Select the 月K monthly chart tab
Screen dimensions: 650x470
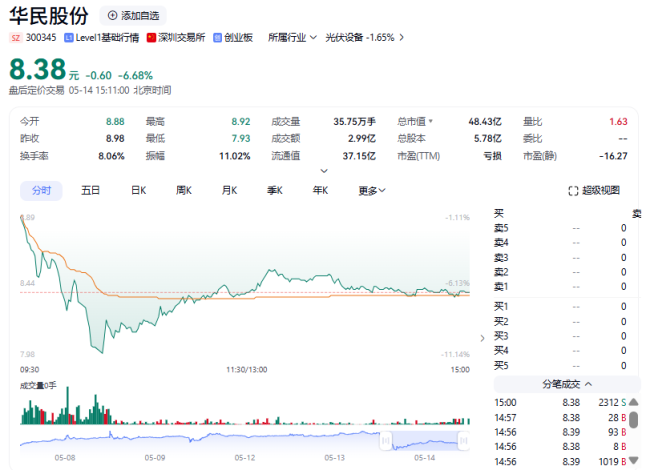pos(229,191)
